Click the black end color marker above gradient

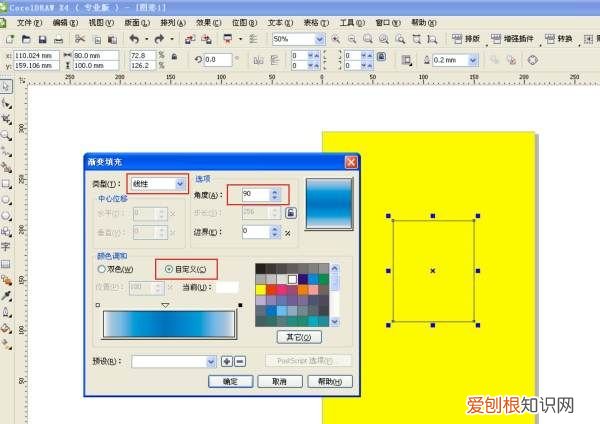(x=240, y=305)
